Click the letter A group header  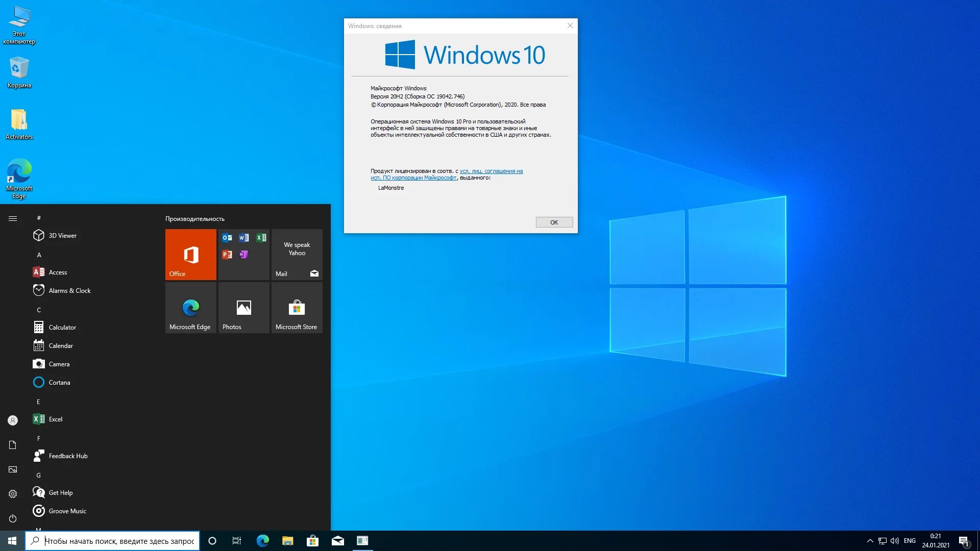(x=39, y=255)
